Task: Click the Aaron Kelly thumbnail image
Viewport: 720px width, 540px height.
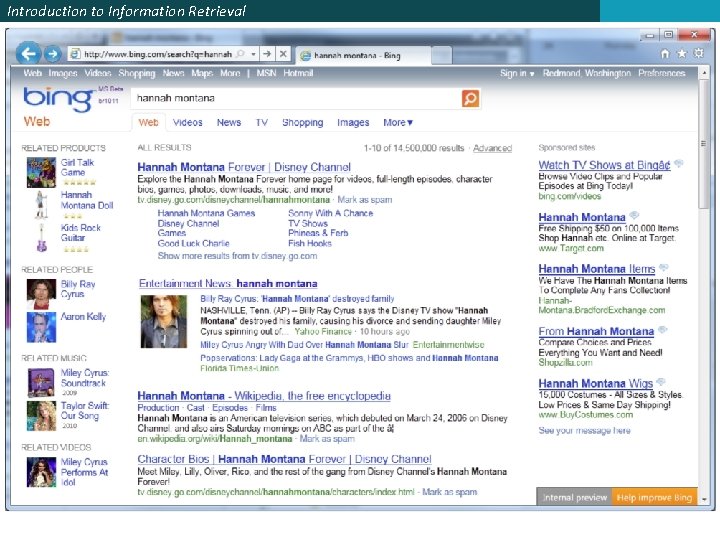Action: point(41,327)
